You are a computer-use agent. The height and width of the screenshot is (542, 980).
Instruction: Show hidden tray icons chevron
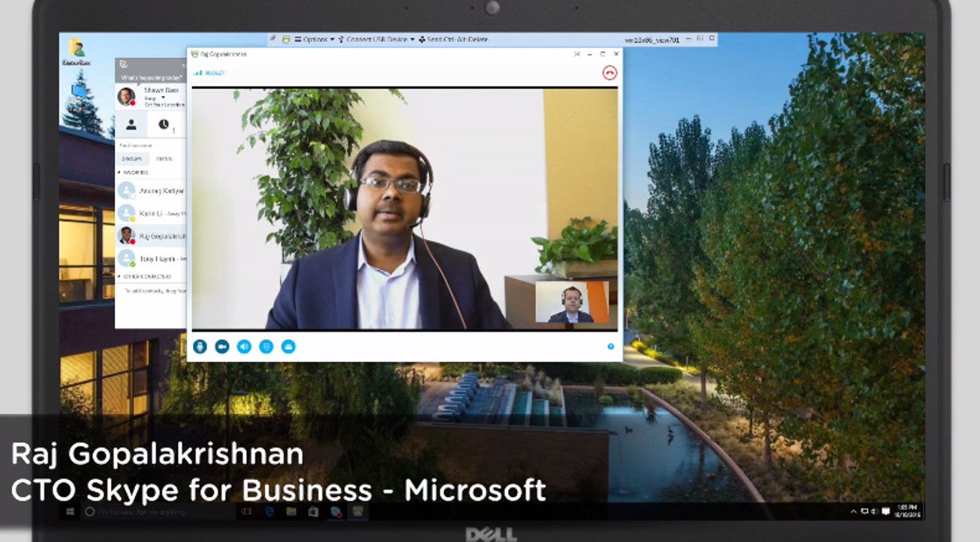854,511
